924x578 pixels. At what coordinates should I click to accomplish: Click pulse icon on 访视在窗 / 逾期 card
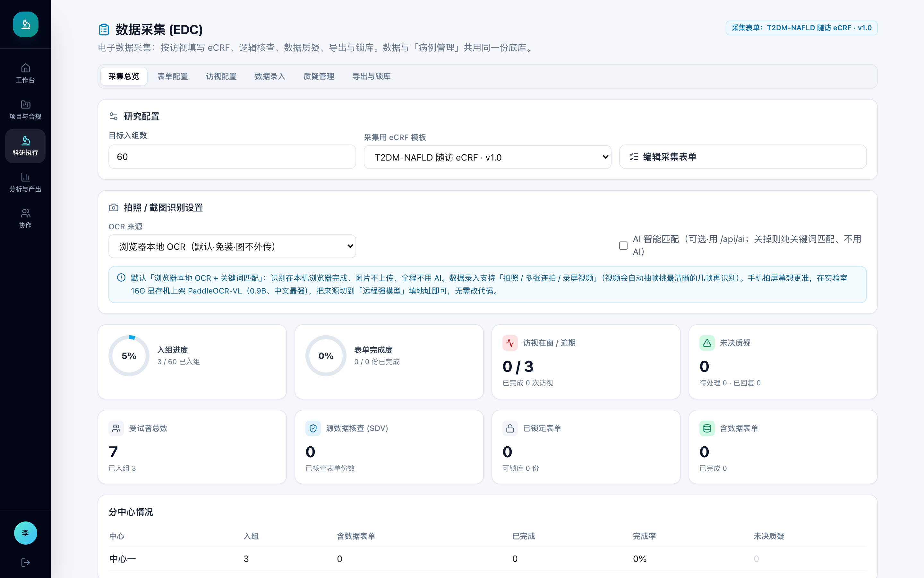pyautogui.click(x=510, y=343)
